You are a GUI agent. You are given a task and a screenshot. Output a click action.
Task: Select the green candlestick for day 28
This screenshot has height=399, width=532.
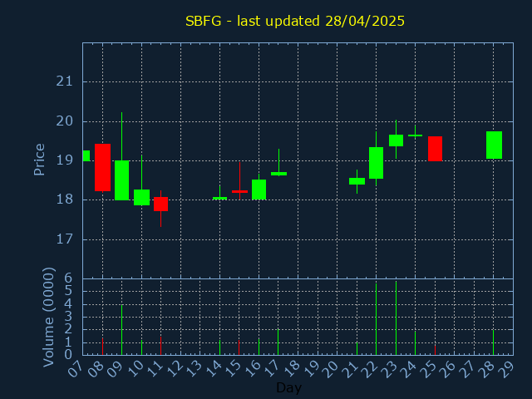(494, 145)
